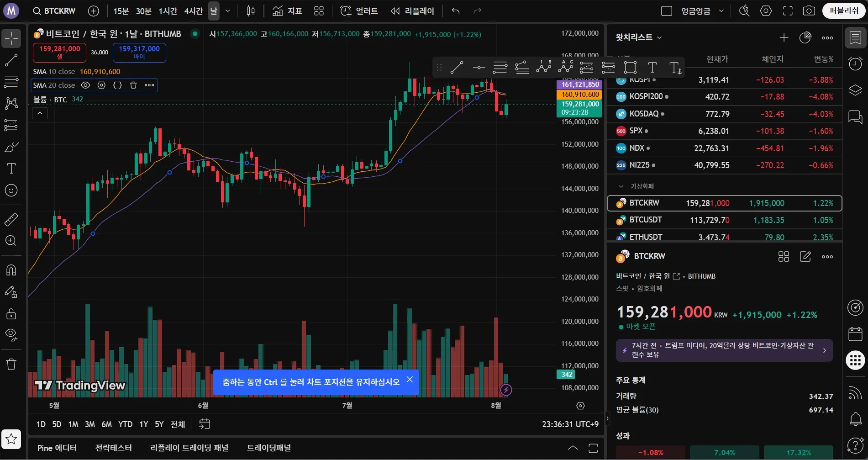Select the 날 daily interval
This screenshot has width=868, height=460.
214,11
